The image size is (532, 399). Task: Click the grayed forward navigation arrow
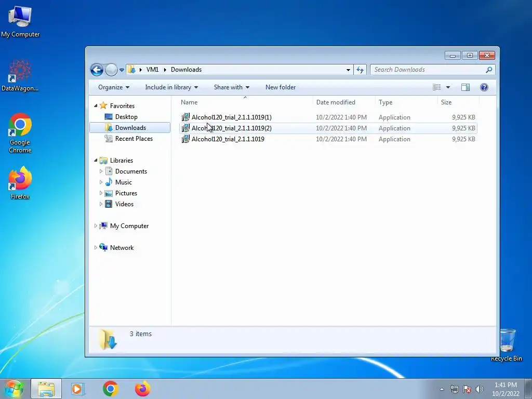coord(111,70)
